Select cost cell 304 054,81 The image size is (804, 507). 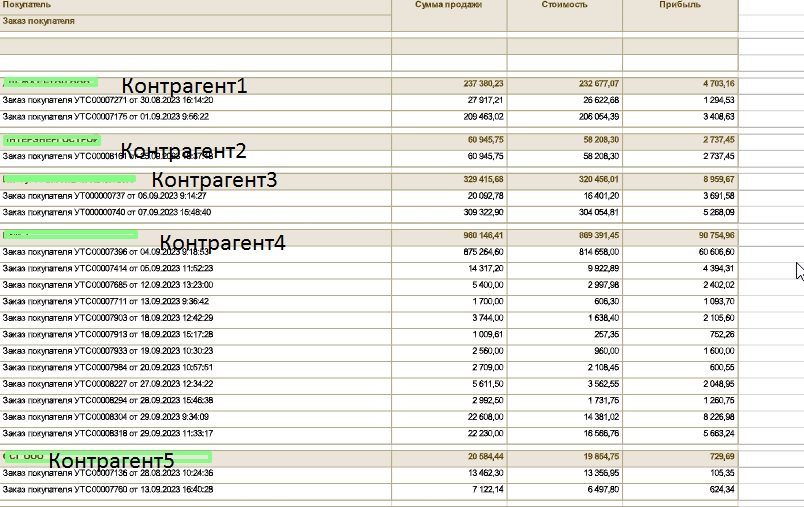597,213
